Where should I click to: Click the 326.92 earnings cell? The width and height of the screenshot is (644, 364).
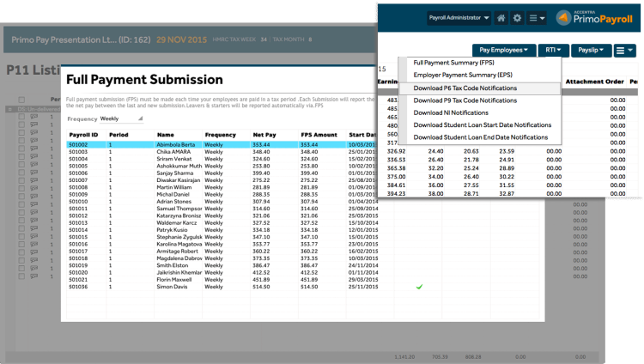pos(396,151)
